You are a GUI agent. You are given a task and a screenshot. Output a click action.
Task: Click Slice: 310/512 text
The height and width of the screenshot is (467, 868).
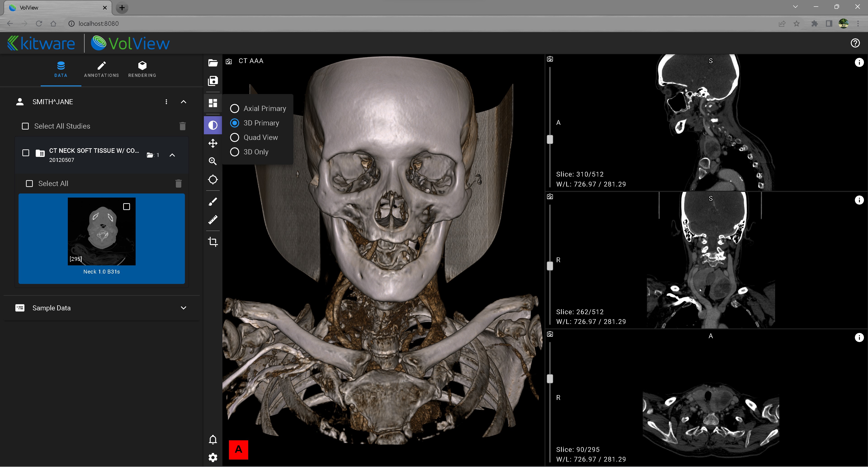580,174
